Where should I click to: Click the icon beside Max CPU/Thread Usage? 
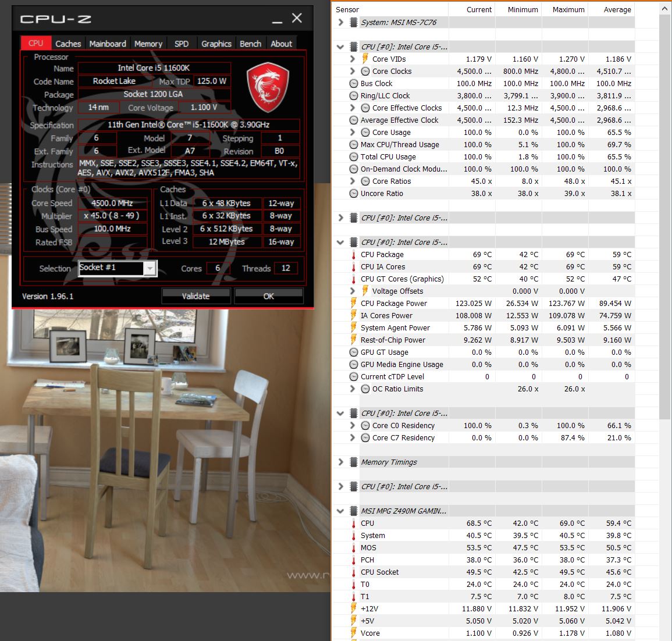click(x=354, y=144)
